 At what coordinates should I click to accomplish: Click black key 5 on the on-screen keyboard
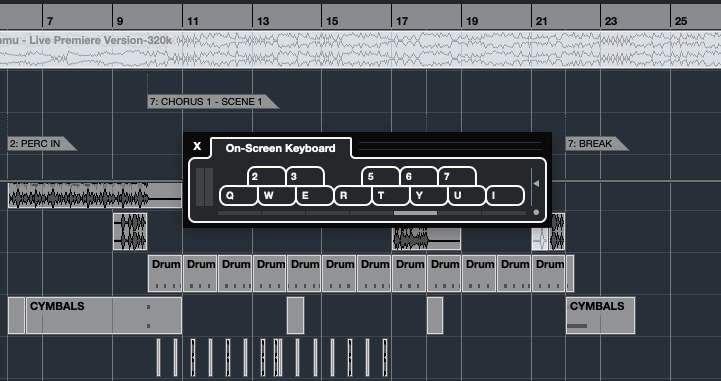(x=380, y=176)
